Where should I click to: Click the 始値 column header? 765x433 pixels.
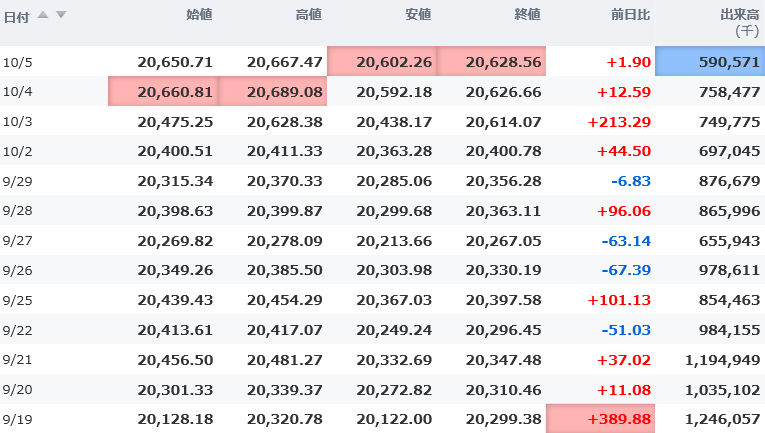point(199,15)
